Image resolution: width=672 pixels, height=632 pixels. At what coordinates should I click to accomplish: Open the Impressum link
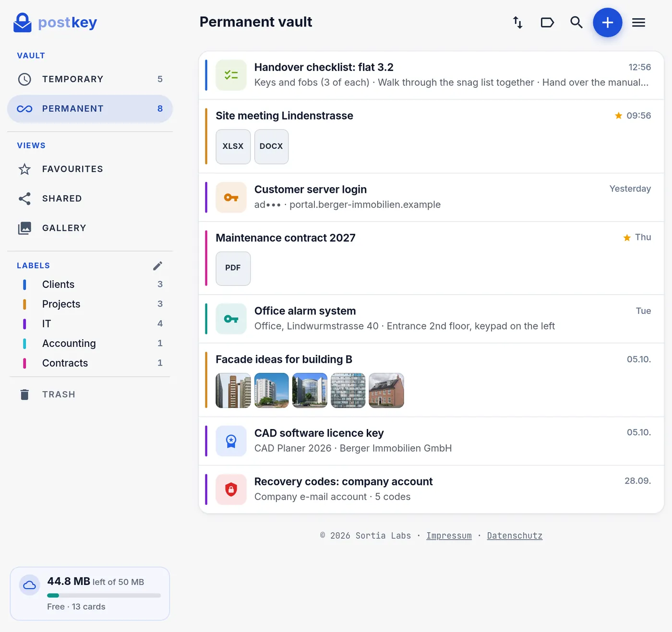point(449,536)
